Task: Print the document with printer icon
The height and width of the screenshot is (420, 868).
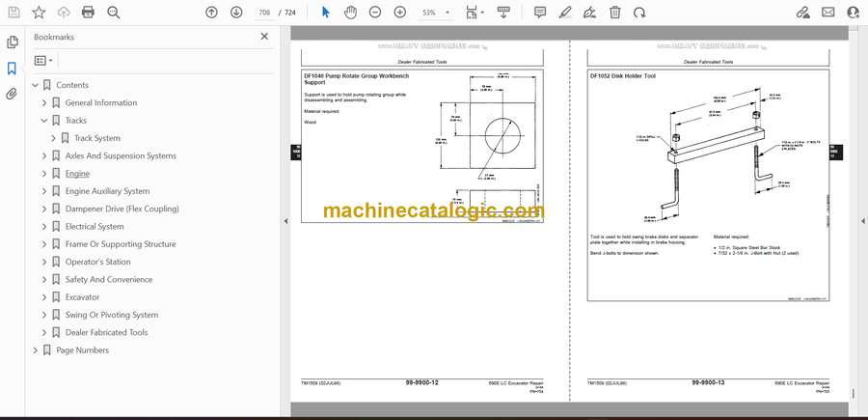Action: pyautogui.click(x=88, y=13)
